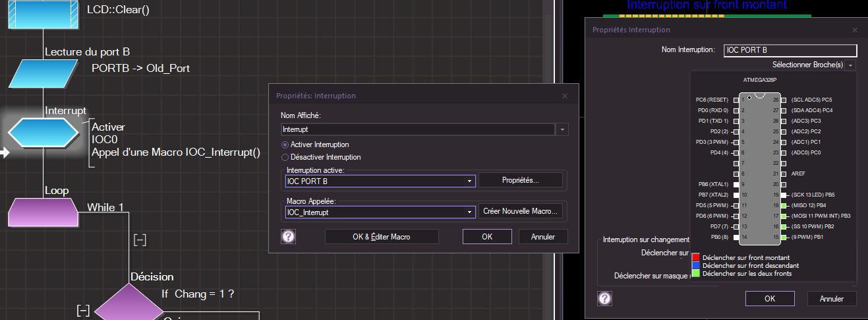868x320 pixels.
Task: Open the 'Interruption active' IOC PORT B dropdown
Action: [469, 181]
